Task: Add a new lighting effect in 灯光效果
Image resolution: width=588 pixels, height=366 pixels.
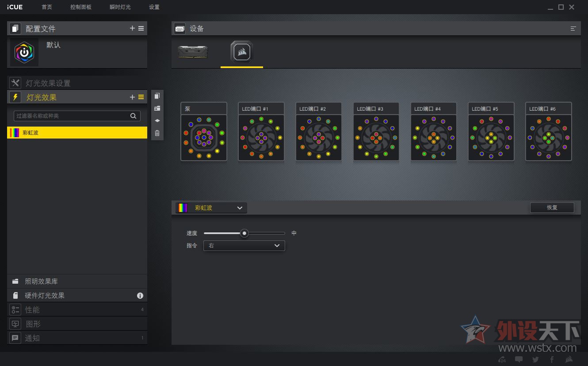Action: click(x=132, y=97)
